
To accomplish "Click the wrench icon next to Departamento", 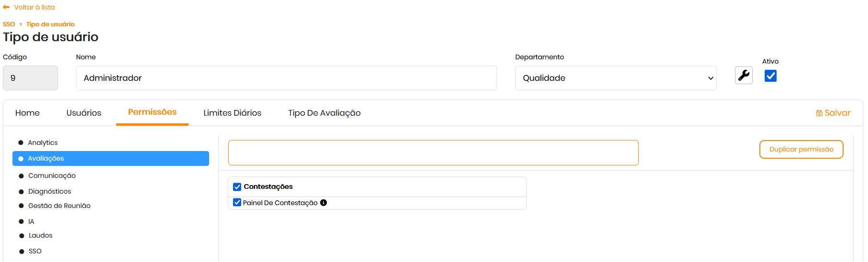I will click(744, 76).
